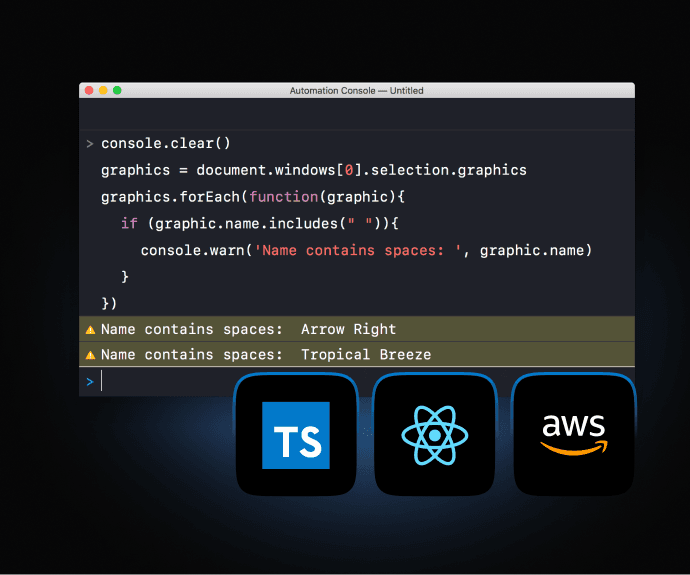Screen dimensions: 690x575
Task: Select the Tropical Breeze warning output row
Action: tap(356, 355)
